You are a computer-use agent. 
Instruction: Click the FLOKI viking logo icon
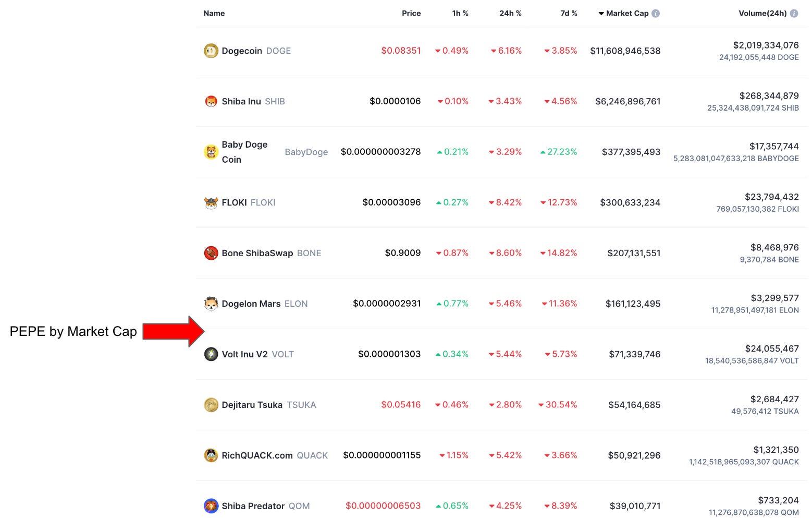[211, 202]
